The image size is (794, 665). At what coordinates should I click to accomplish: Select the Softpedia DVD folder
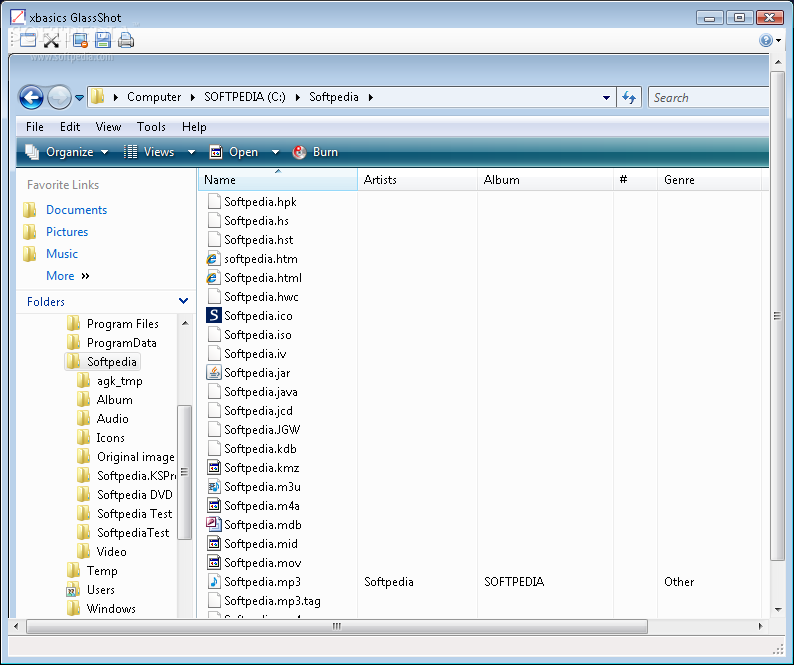pos(135,495)
